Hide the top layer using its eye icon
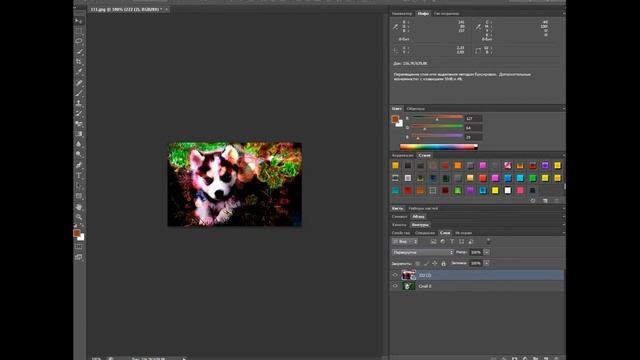This screenshot has width=640, height=360. [395, 275]
